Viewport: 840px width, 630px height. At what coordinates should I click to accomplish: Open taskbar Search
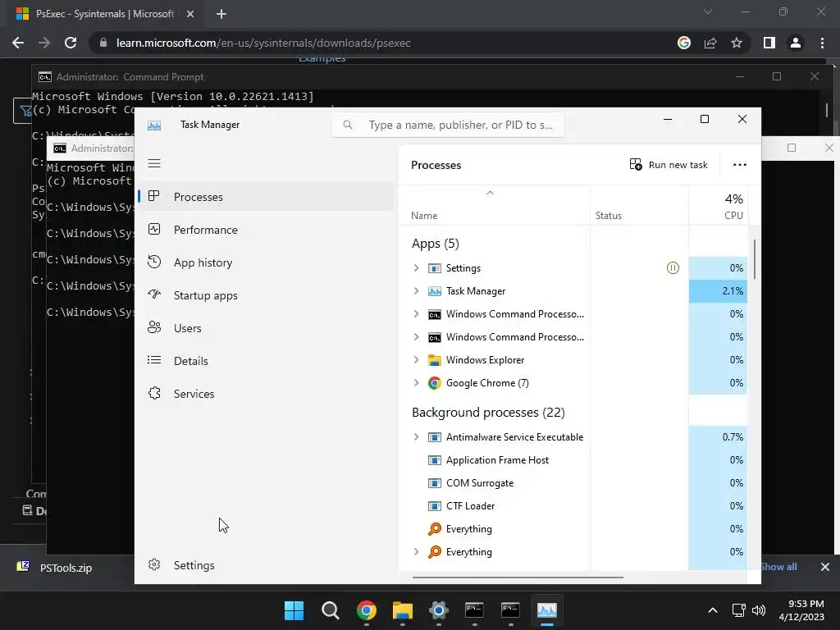pyautogui.click(x=330, y=610)
